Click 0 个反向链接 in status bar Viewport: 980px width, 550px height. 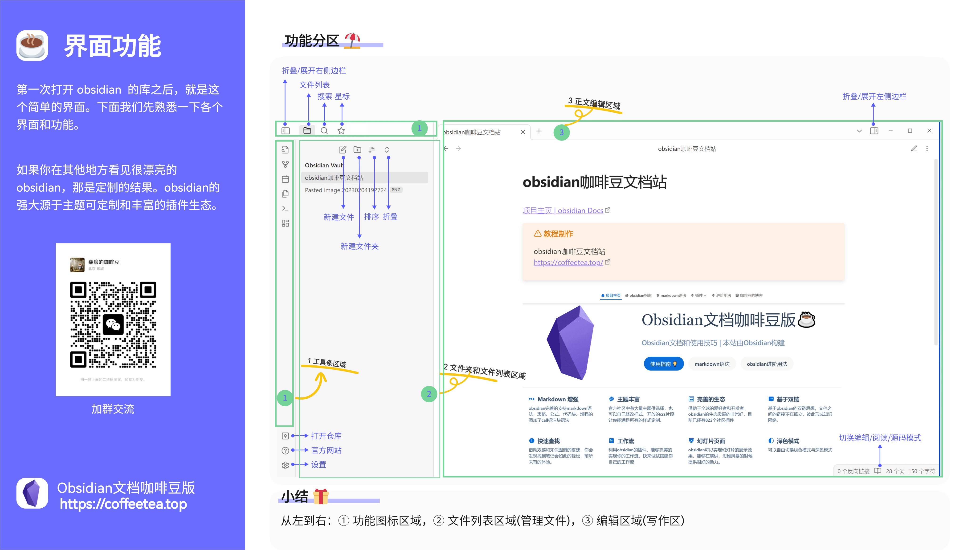coord(853,471)
